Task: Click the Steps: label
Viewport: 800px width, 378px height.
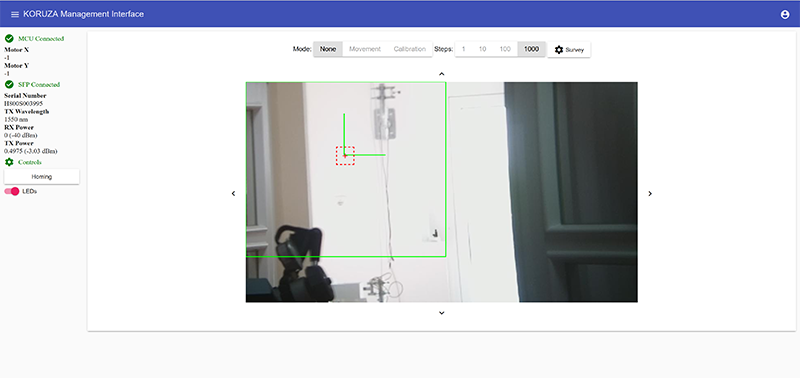Action: point(443,49)
